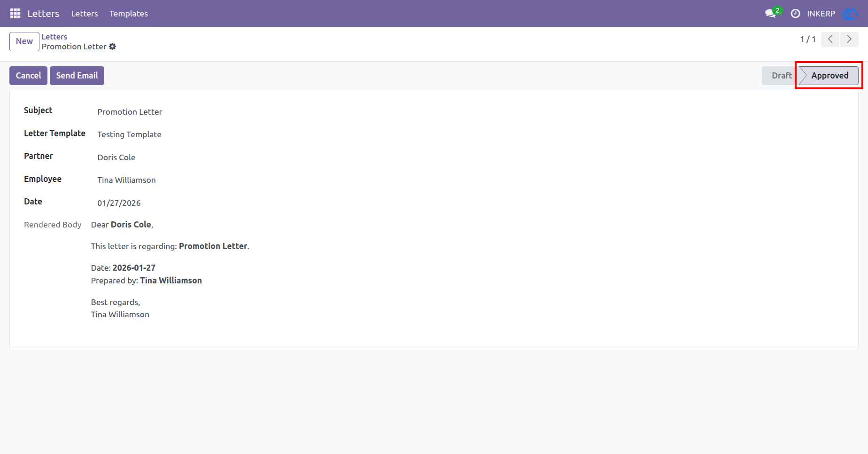Open the Templates menu
Image resolution: width=868 pixels, height=454 pixels.
[x=129, y=14]
